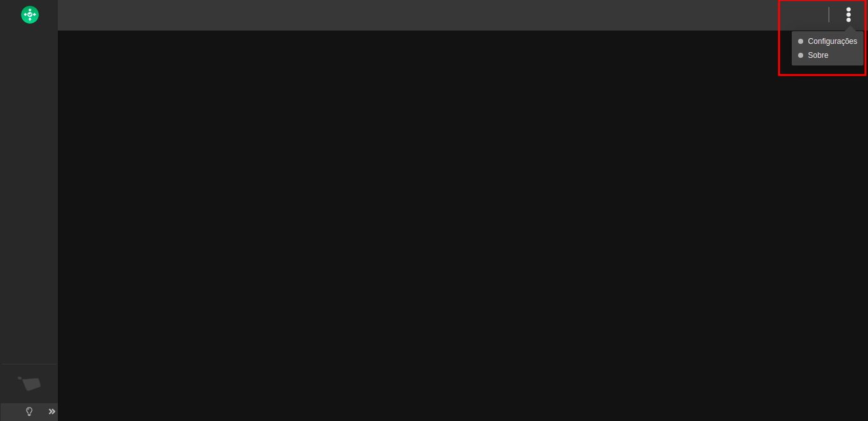This screenshot has width=868, height=421.
Task: Click the Configurações text label
Action: click(x=832, y=41)
